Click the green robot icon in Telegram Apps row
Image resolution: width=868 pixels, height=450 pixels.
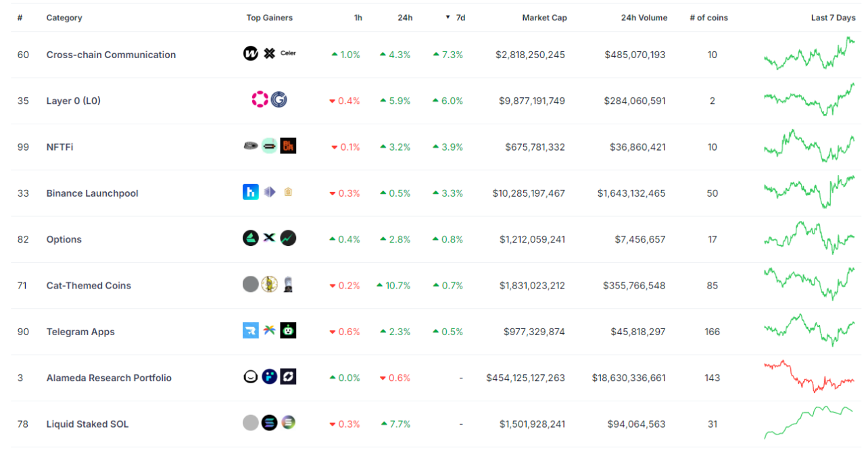288,330
